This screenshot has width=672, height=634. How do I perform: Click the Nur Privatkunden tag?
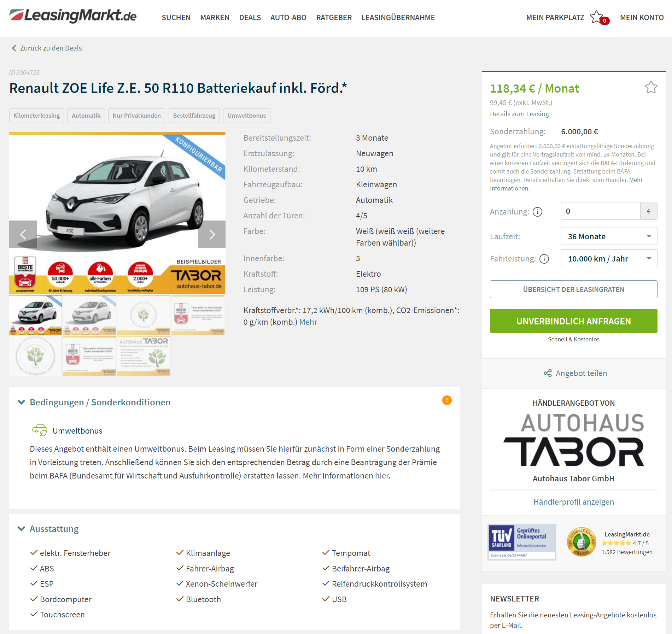136,116
